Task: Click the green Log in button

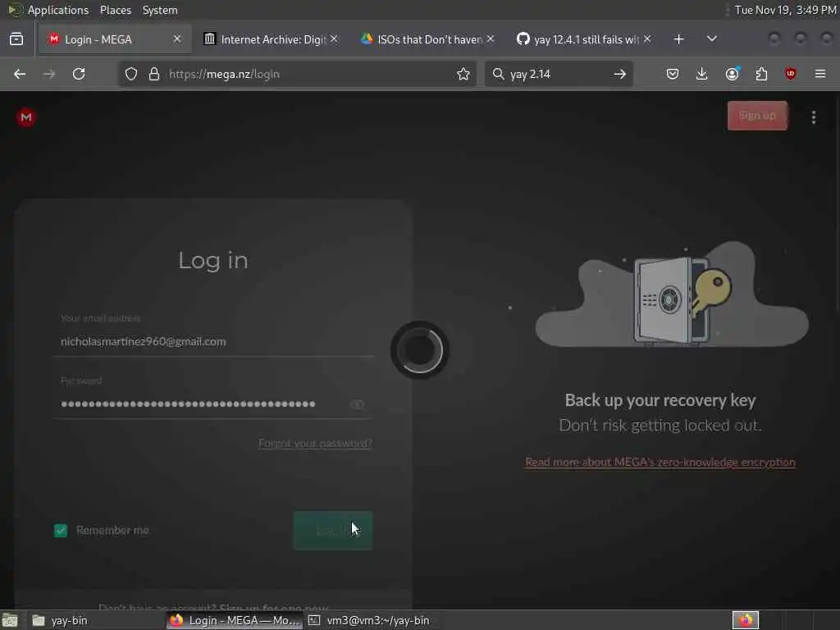Action: coord(333,531)
